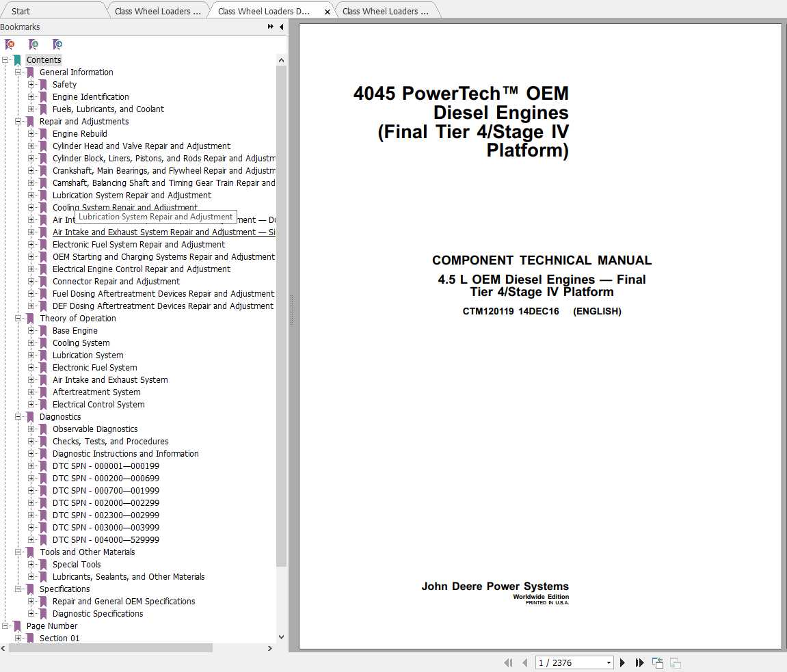Go to next page arrow
Image resolution: width=787 pixels, height=672 pixels.
[x=622, y=663]
